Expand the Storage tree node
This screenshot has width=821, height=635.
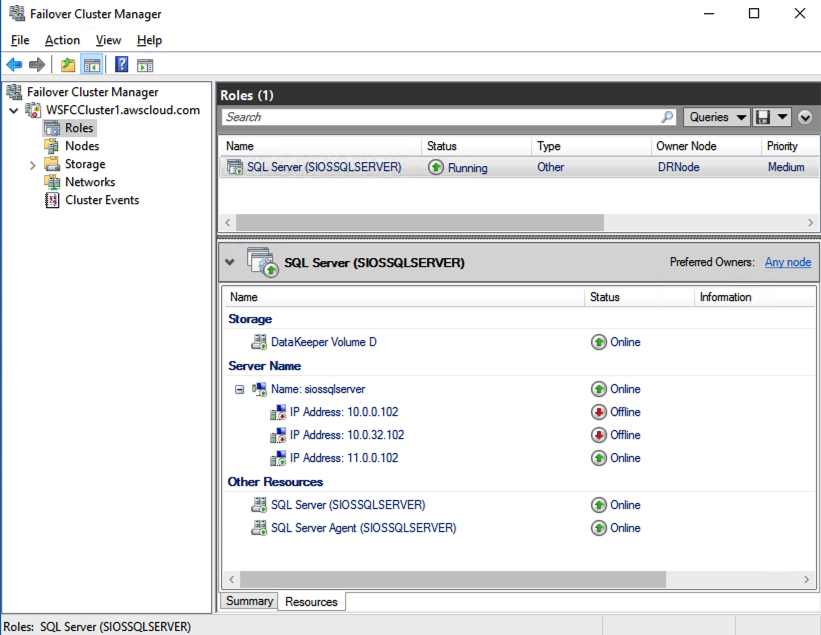[x=32, y=165]
